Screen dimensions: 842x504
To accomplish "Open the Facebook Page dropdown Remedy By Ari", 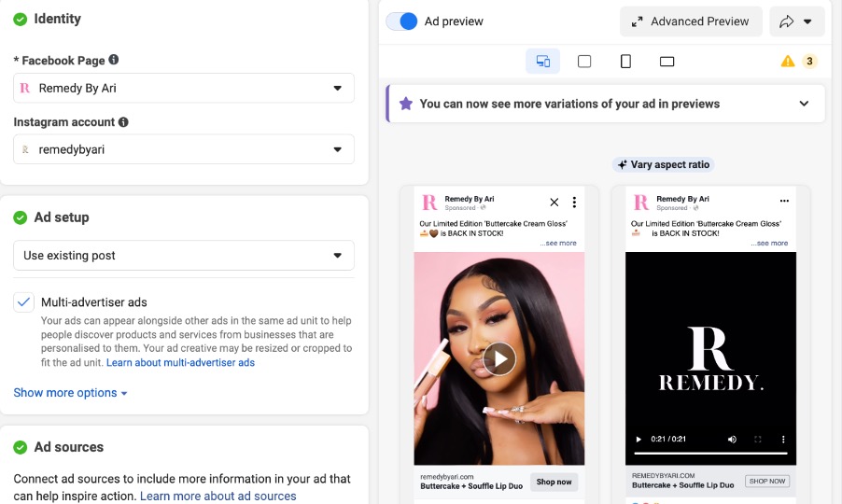I will (x=184, y=88).
